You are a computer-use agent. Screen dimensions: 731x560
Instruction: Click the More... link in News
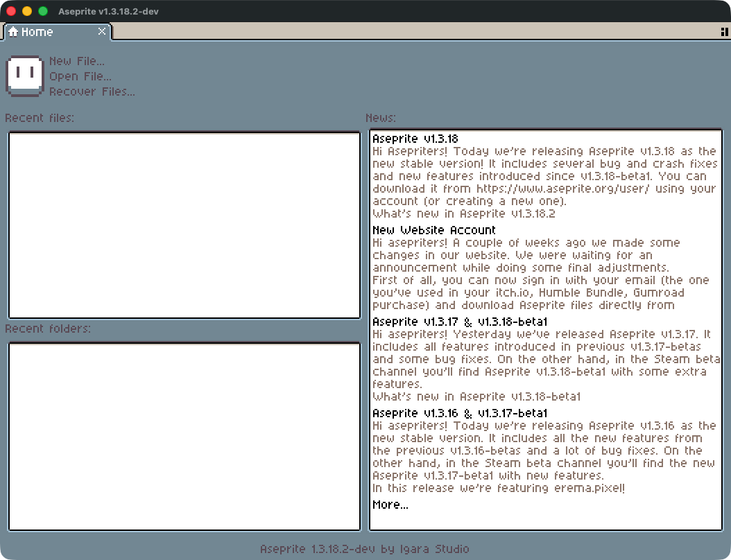coord(390,505)
